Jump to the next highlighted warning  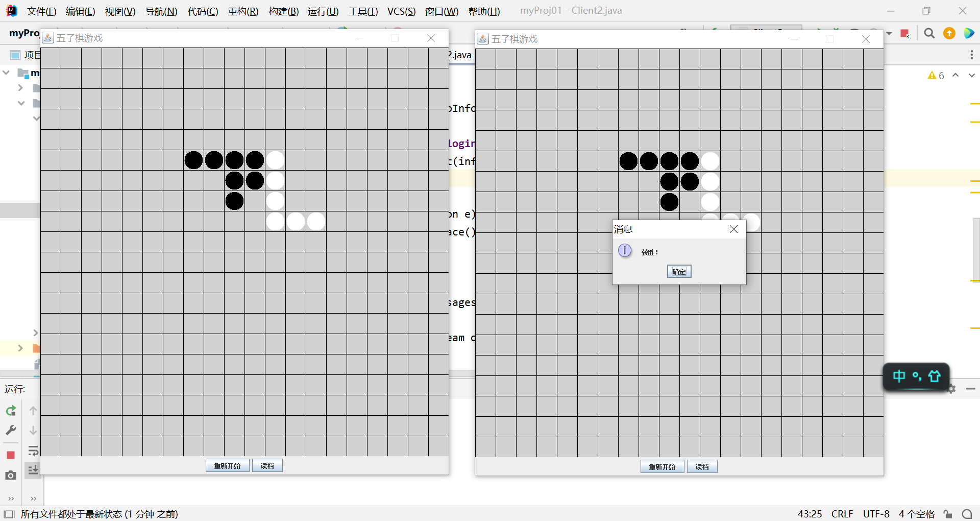point(972,75)
